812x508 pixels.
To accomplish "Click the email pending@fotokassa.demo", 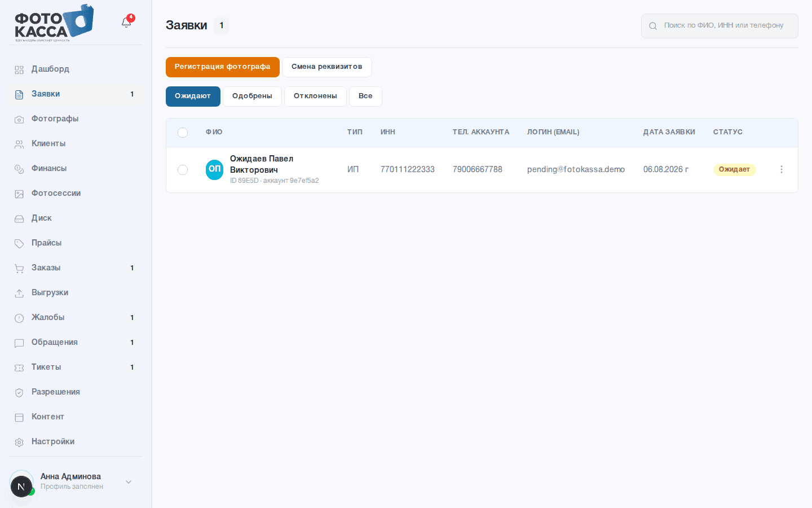I will tap(576, 169).
